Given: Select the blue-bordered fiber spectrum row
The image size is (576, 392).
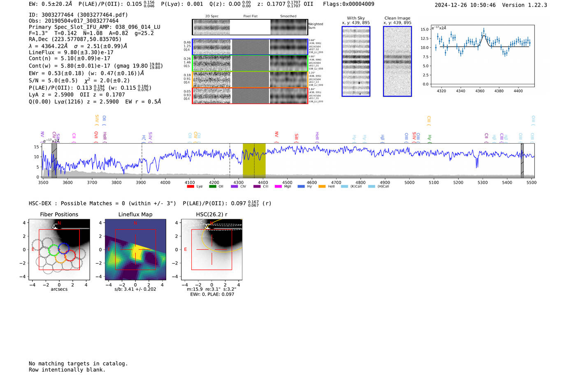Looking at the screenshot, I should pos(250,47).
